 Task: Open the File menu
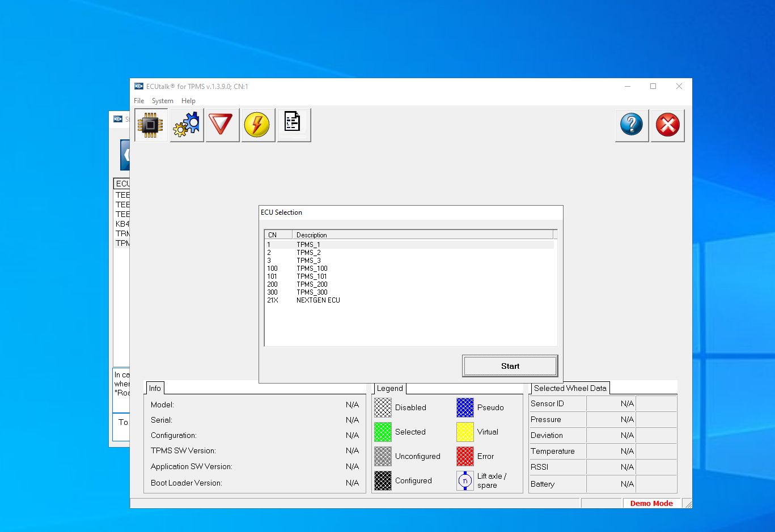tap(138, 100)
